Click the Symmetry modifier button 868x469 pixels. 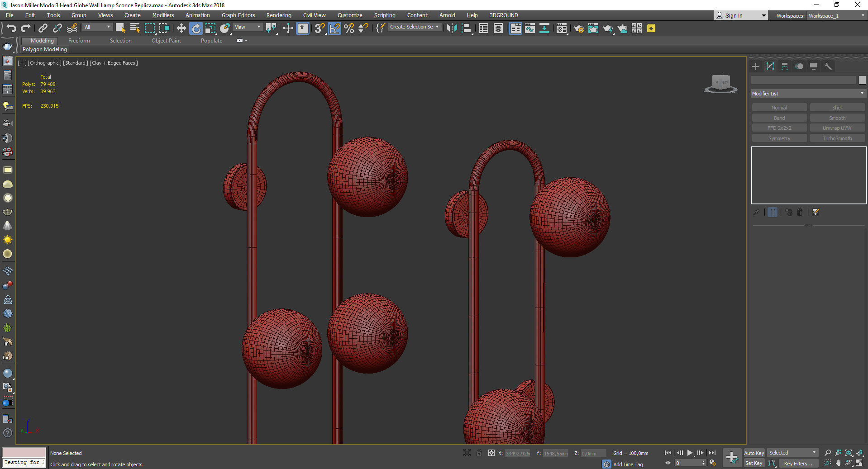pyautogui.click(x=779, y=138)
